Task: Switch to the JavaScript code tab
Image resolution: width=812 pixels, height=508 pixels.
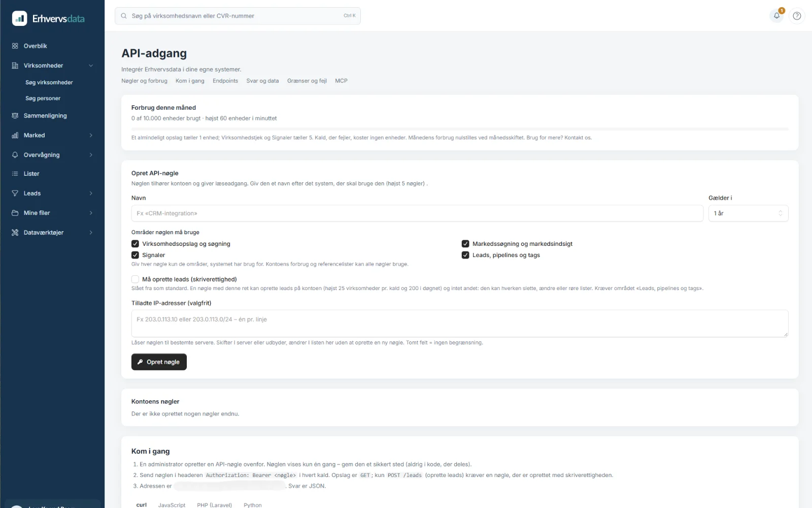Action: (172, 505)
